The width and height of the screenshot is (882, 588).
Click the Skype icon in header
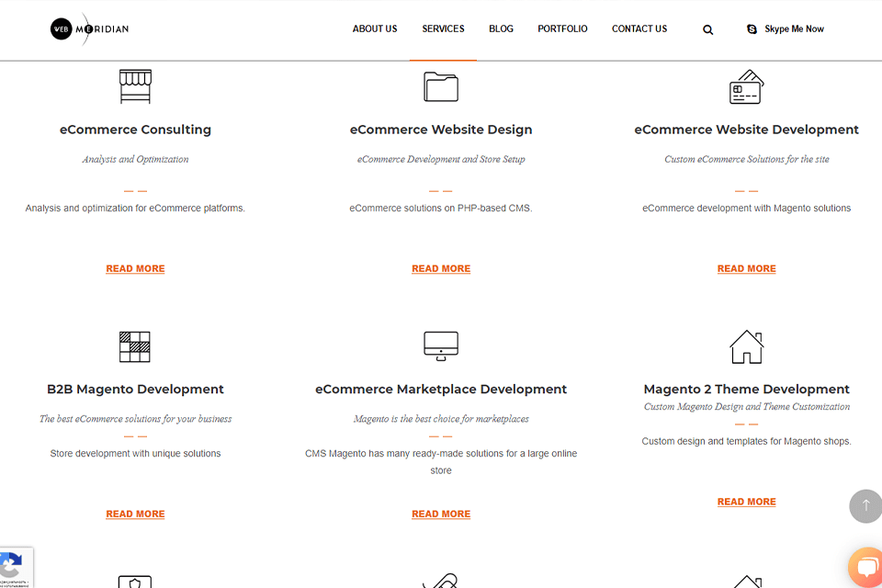tap(752, 29)
